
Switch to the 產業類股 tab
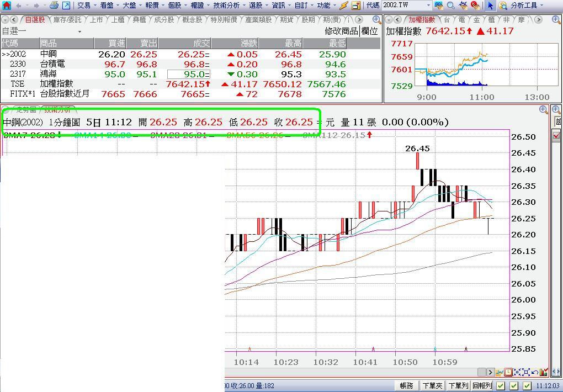pos(258,20)
